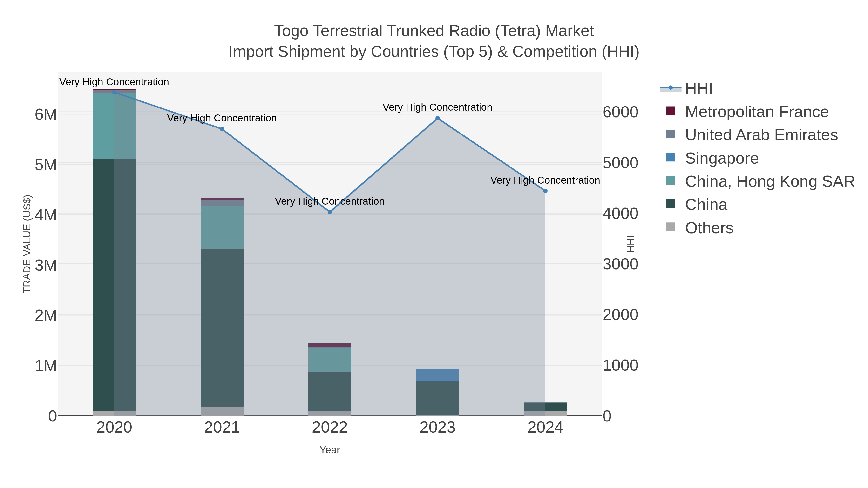Image resolution: width=868 pixels, height=488 pixels.
Task: Click the Hong Kong SAR segment of 2022 bar
Action: [x=330, y=360]
